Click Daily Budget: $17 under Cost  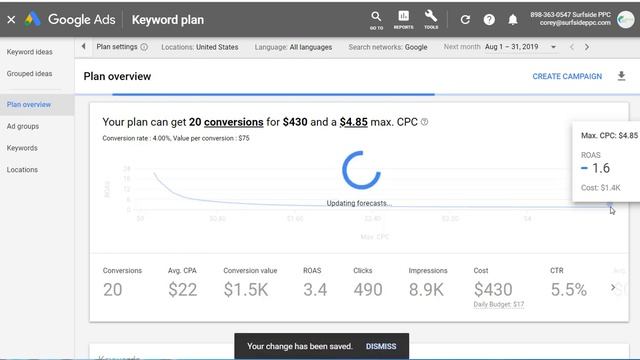(x=498, y=304)
